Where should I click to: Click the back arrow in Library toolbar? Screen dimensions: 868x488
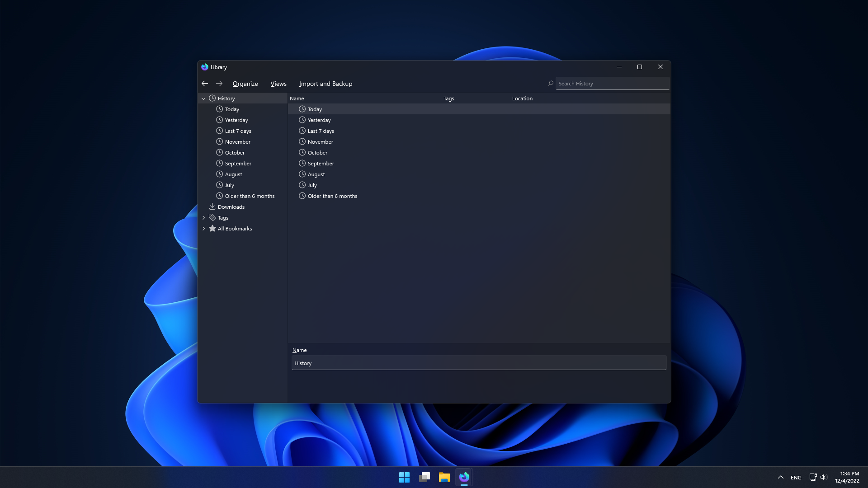click(205, 84)
